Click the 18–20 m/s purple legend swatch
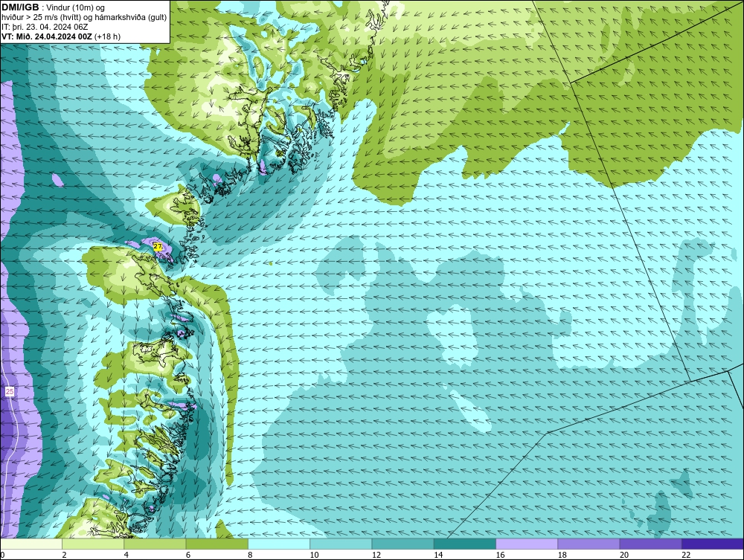 pyautogui.click(x=589, y=544)
